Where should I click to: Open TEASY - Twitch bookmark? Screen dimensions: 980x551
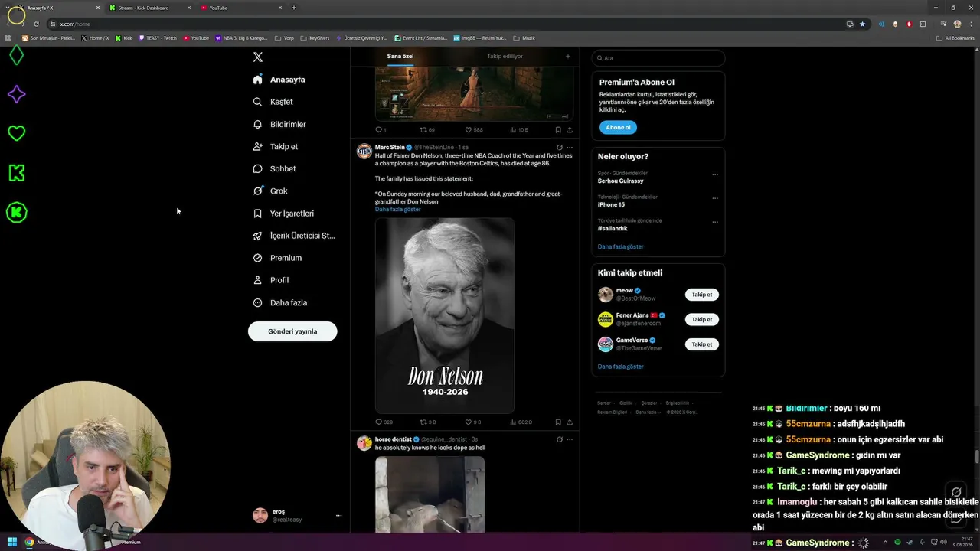pos(158,37)
